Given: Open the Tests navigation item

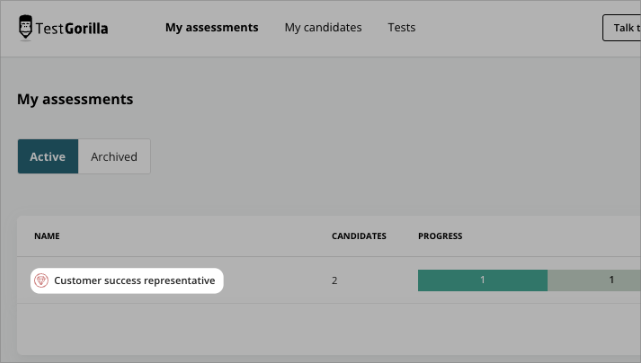Looking at the screenshot, I should pos(401,27).
